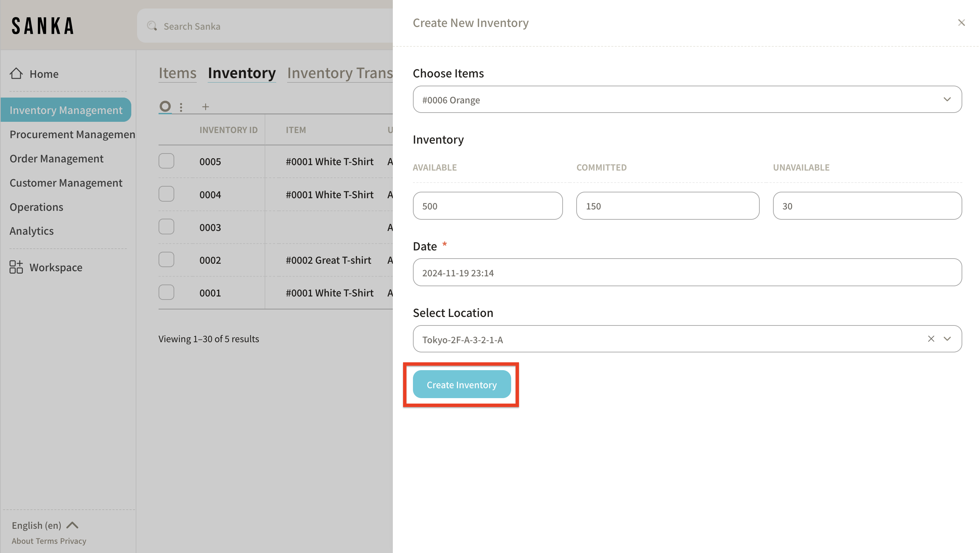Click the plus icon to add view
Viewport: 980px width, 553px height.
(205, 107)
